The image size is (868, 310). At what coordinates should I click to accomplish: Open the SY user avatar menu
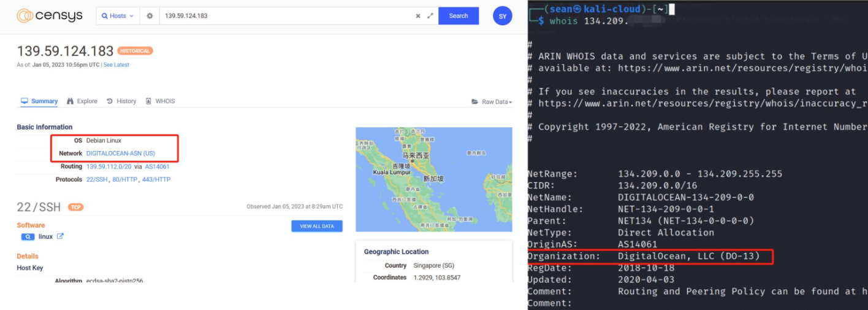click(502, 17)
